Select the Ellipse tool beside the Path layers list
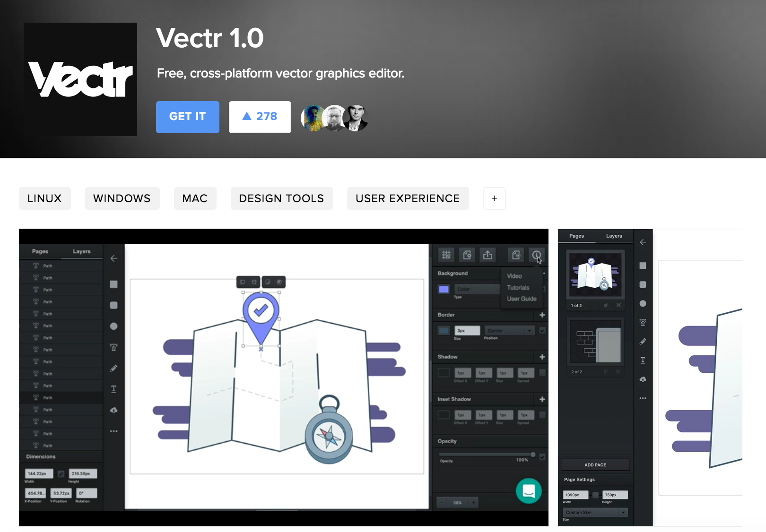 click(113, 326)
